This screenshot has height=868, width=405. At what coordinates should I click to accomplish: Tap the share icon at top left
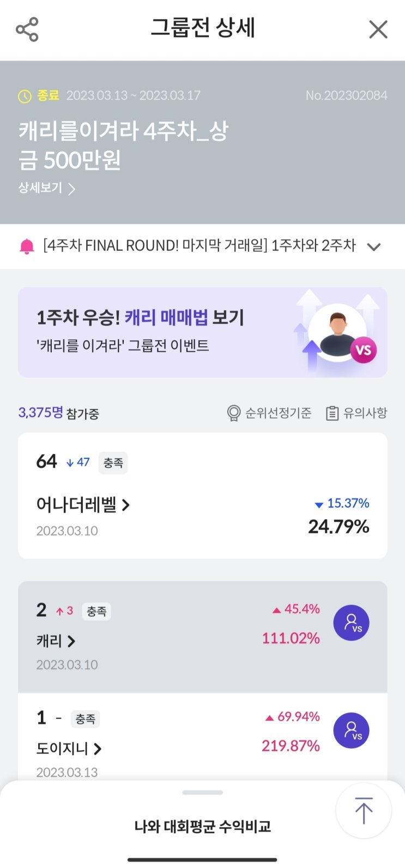click(x=27, y=29)
